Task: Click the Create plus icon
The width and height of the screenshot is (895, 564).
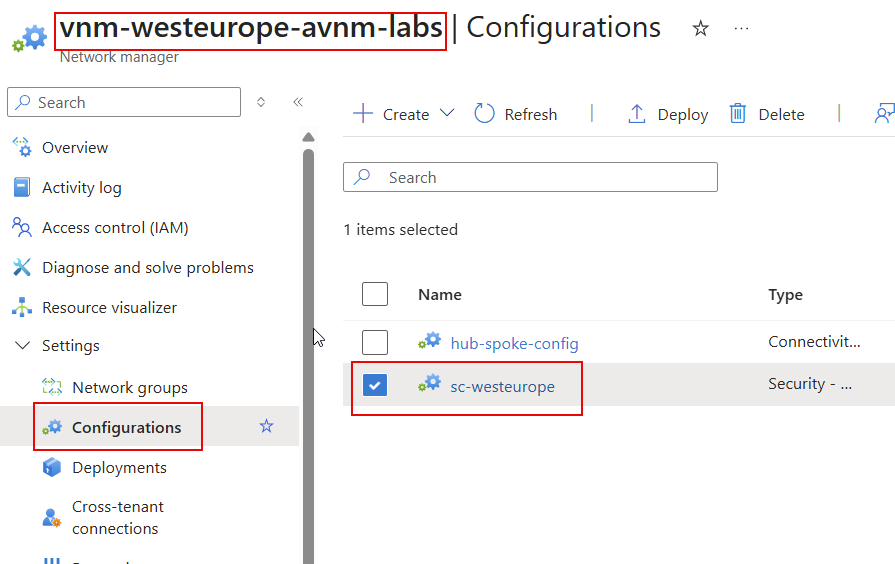Action: pos(362,114)
